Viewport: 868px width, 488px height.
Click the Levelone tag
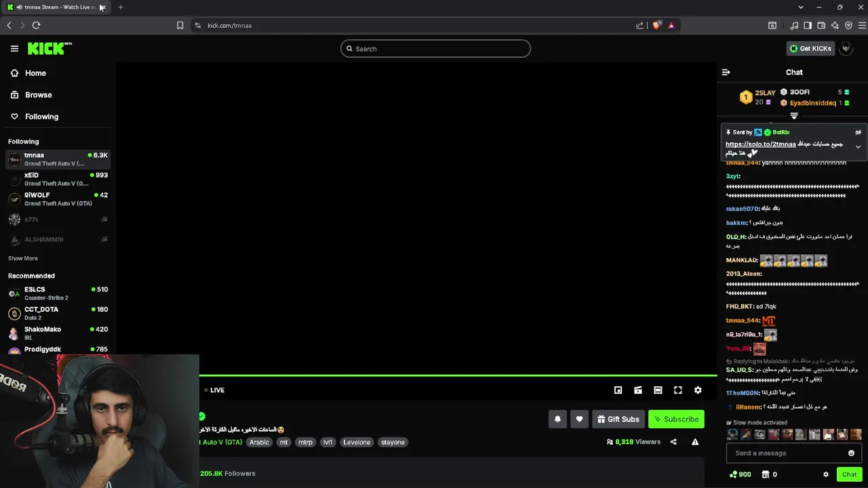[x=357, y=442]
